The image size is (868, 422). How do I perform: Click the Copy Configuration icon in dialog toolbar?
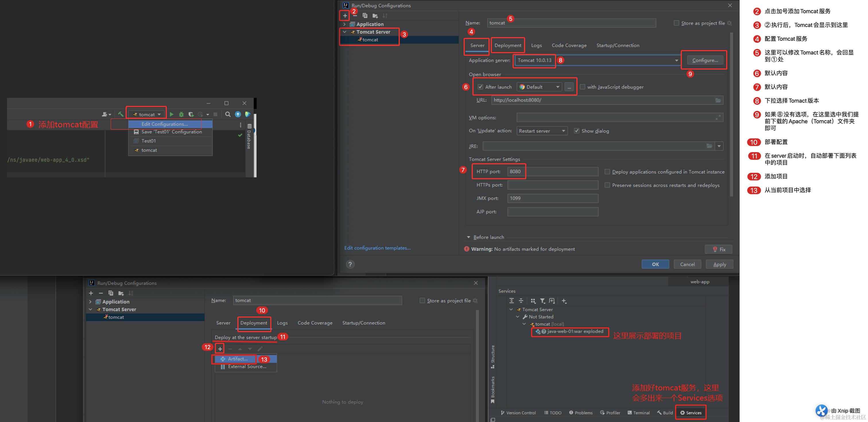click(x=365, y=16)
